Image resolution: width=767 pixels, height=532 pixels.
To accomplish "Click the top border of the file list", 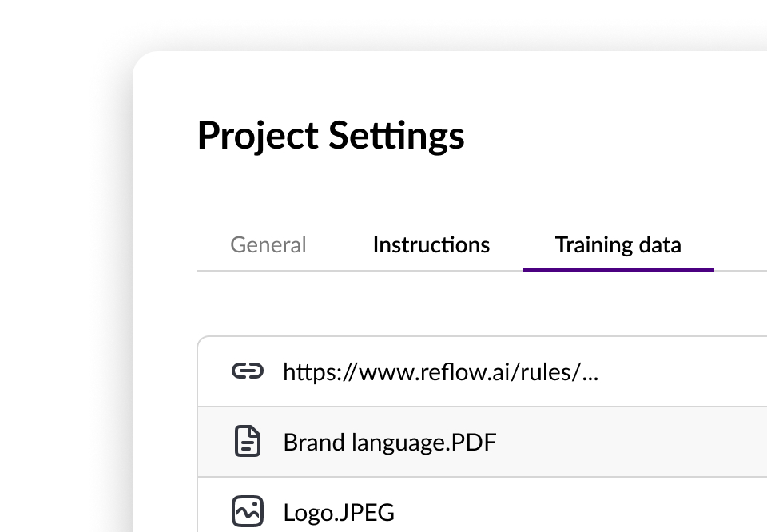I will pos(479,337).
